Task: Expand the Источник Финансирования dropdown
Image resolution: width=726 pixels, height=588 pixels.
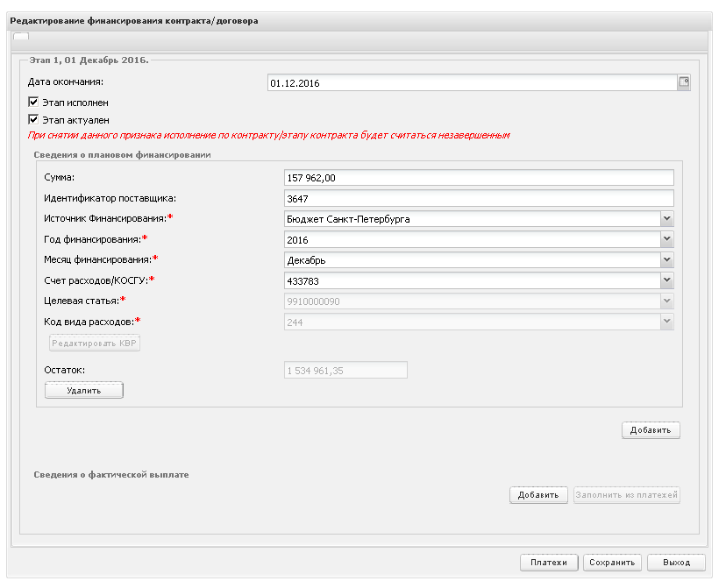Action: pos(666,218)
